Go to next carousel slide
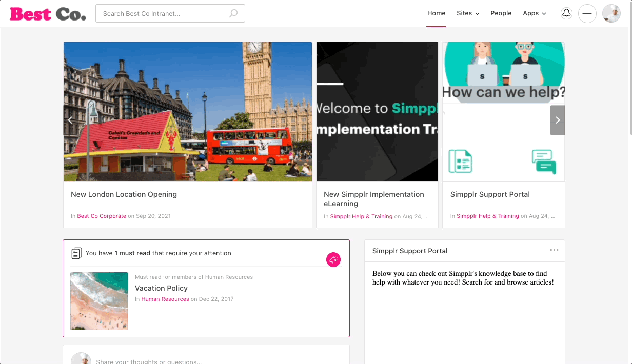Screen dimensions: 632x364 [x=558, y=120]
